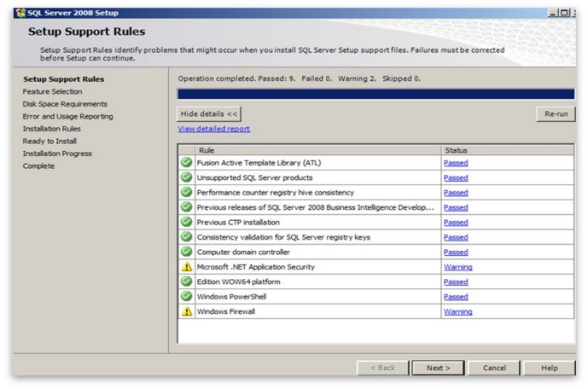
Task: Open Passed status for Previous releases of SQL Server 2008
Action: (456, 207)
